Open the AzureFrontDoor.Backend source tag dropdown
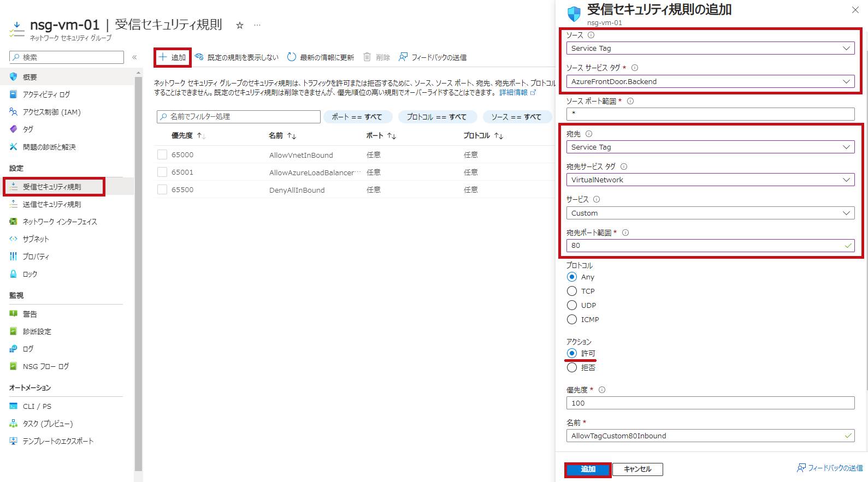 tap(710, 81)
